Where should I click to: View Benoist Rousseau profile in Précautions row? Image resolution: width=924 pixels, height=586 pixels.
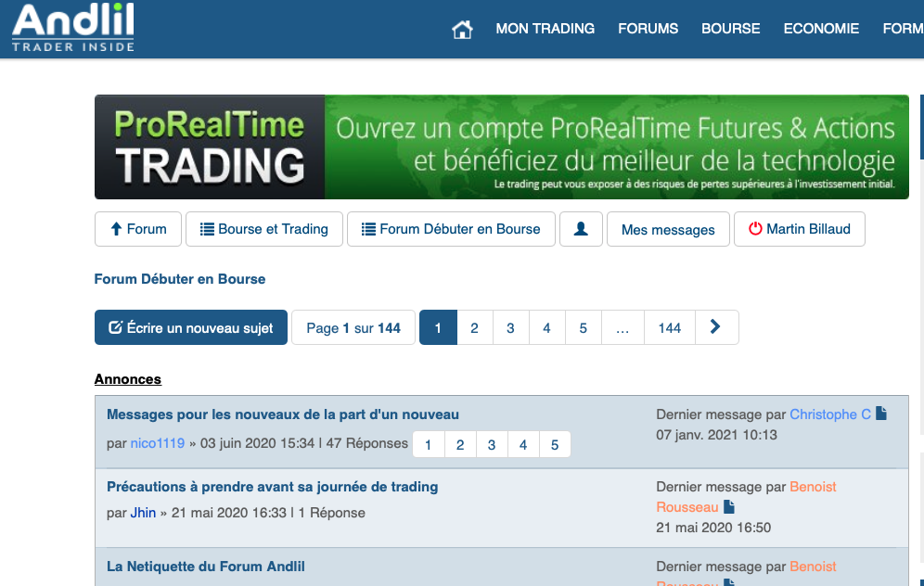[747, 497]
